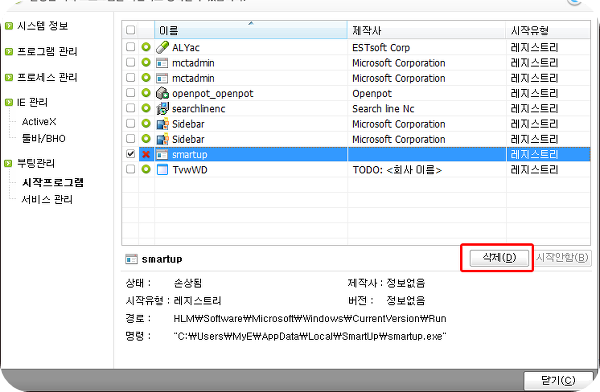600x392 pixels.
Task: Select 부팅관리 in the sidebar
Action: pos(36,163)
